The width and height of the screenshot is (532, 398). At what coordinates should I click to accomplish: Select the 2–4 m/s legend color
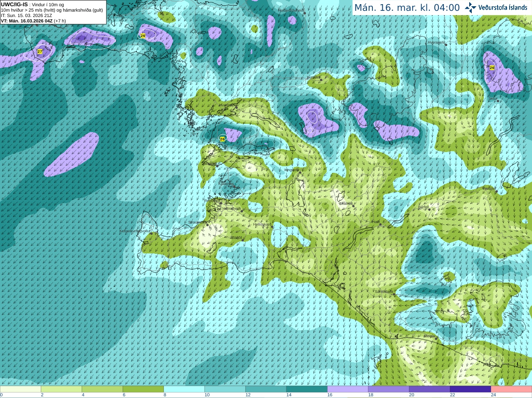pyautogui.click(x=61, y=389)
